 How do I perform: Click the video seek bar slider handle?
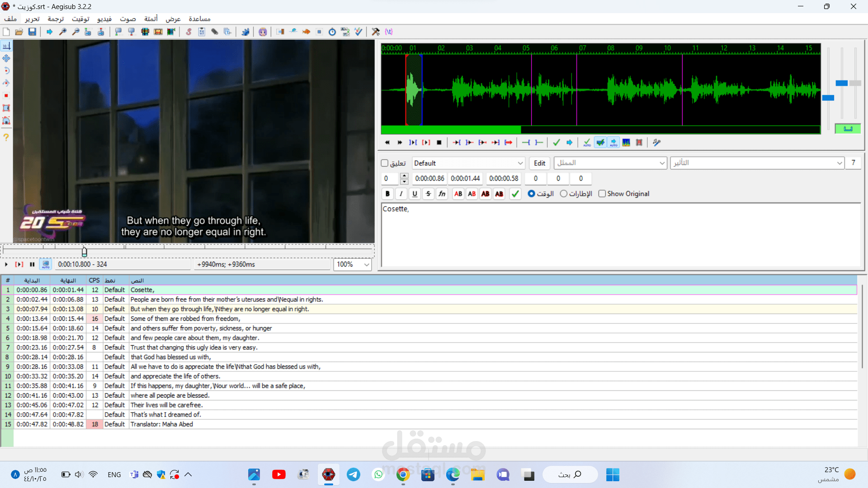point(85,251)
